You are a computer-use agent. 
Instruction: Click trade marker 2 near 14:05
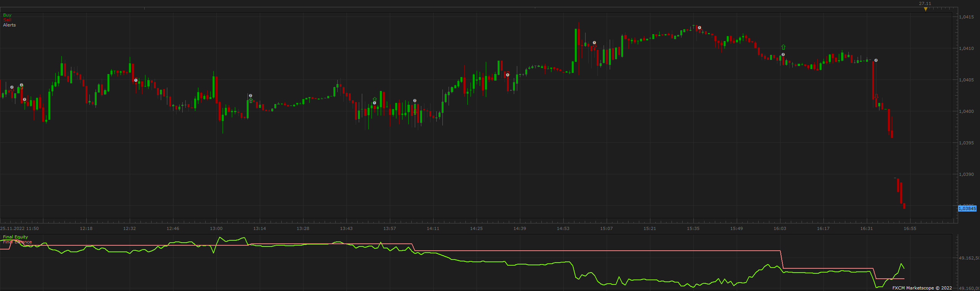pos(415,101)
